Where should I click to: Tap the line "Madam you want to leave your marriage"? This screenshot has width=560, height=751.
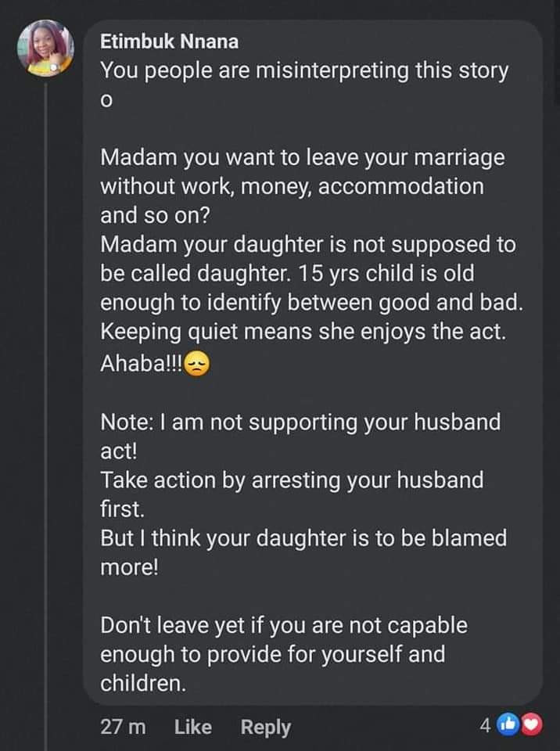[303, 158]
